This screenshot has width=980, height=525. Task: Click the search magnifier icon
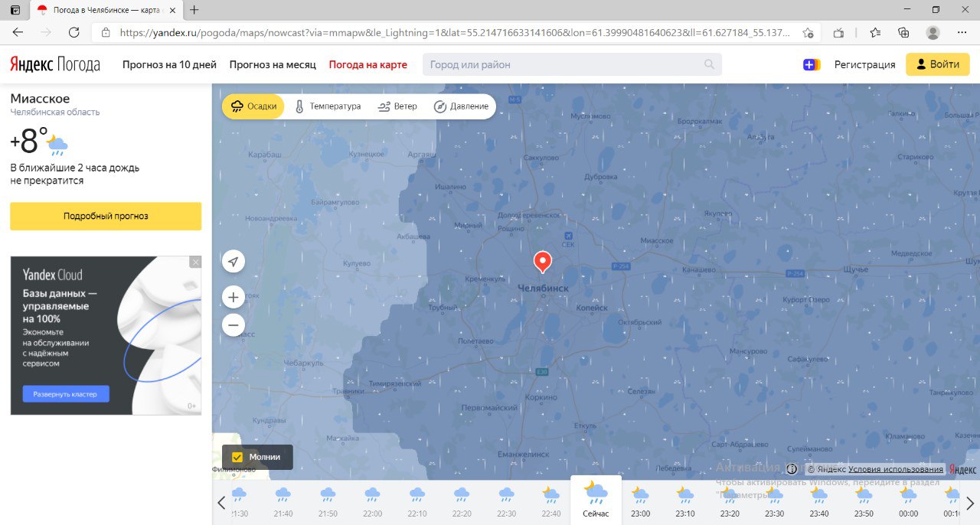click(x=710, y=64)
